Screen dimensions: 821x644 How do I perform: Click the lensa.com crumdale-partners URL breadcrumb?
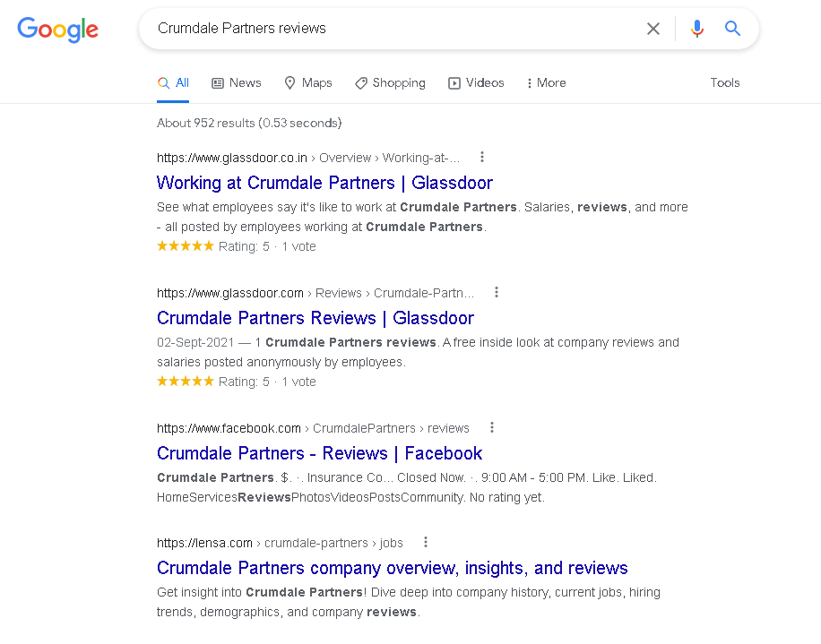281,543
